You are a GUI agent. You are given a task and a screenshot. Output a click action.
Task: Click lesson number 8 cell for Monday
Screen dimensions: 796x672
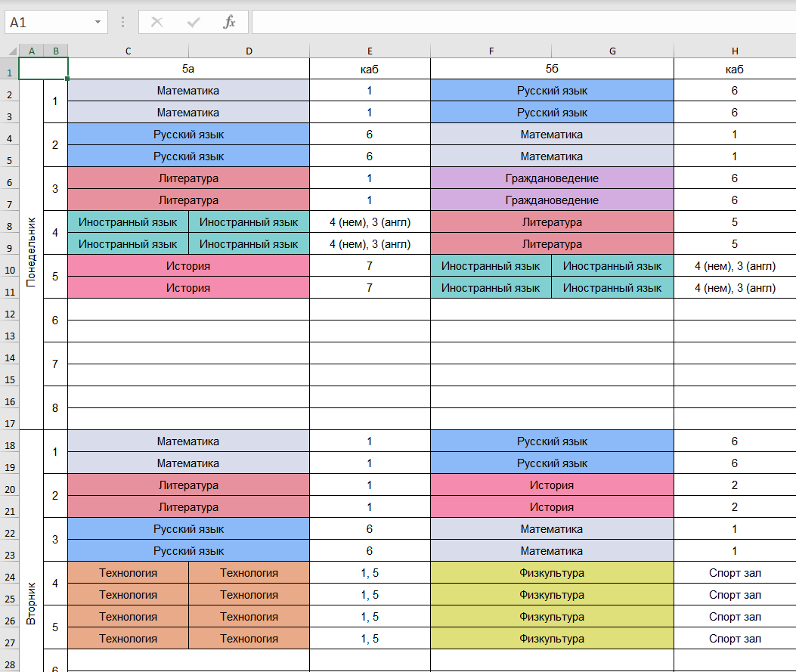point(55,408)
